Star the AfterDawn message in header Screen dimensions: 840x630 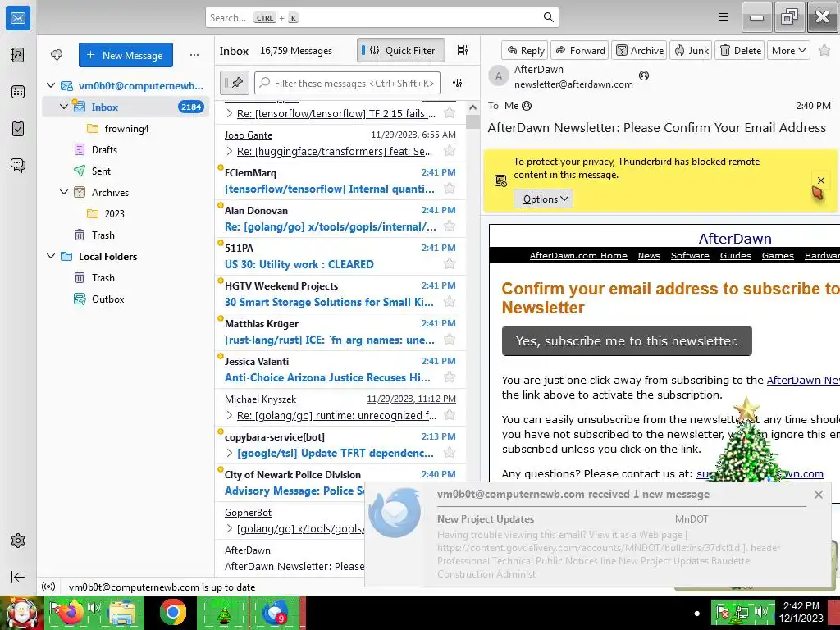click(x=824, y=50)
